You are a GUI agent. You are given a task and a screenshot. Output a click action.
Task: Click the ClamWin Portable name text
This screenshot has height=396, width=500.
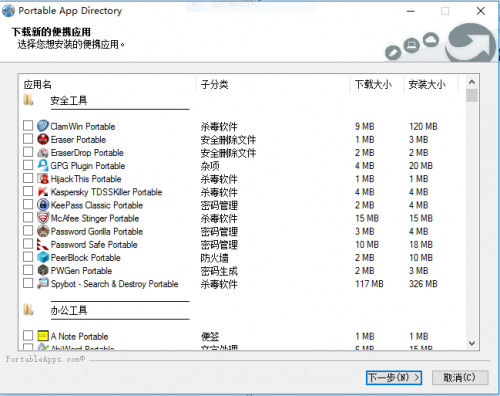point(83,126)
